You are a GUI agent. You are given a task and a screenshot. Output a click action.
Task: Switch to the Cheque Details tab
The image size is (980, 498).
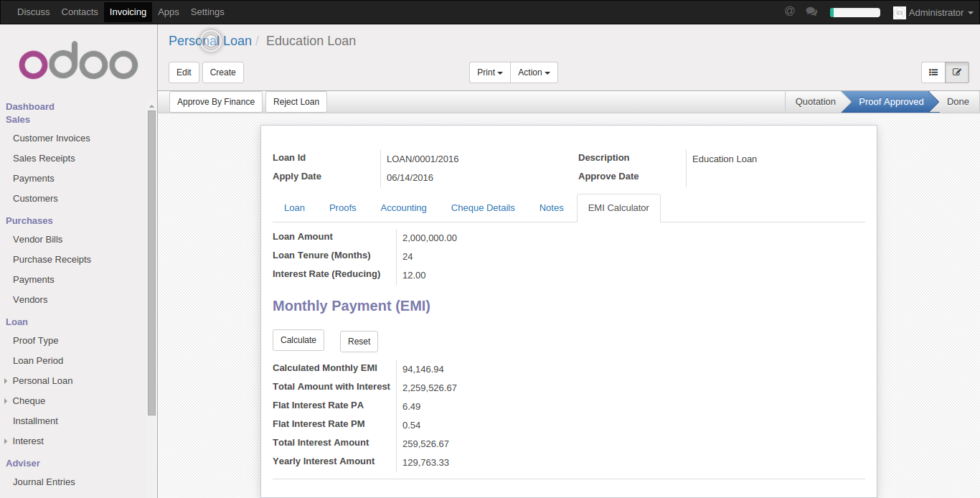(x=483, y=208)
